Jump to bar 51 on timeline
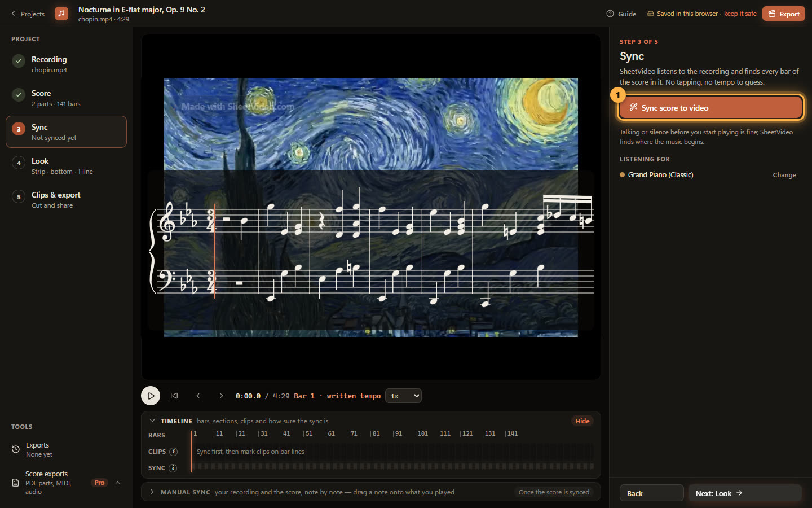Screen dimensions: 812x508 [308, 433]
